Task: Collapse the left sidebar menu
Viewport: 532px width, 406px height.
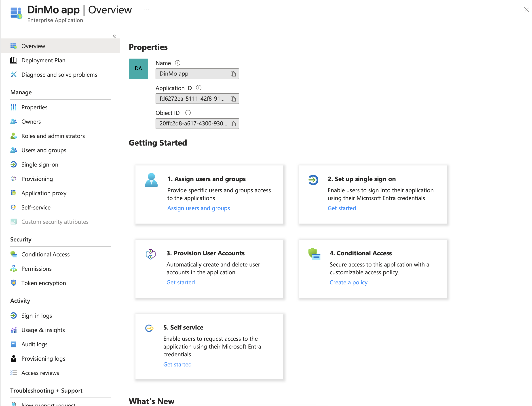Action: coord(114,36)
